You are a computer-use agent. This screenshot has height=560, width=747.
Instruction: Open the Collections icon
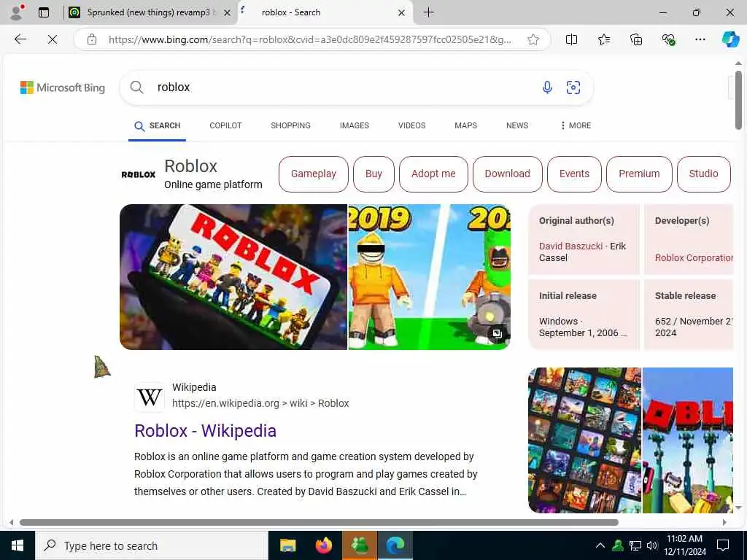tap(636, 39)
